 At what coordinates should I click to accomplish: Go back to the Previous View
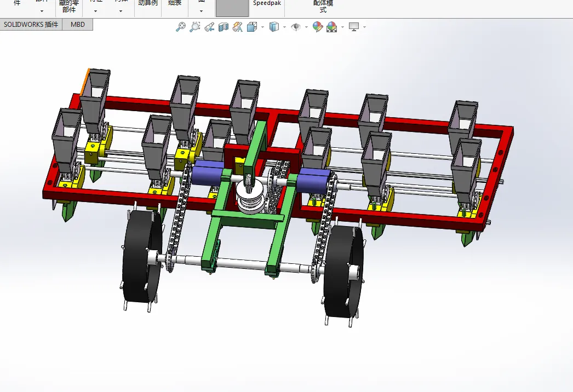[x=209, y=27]
